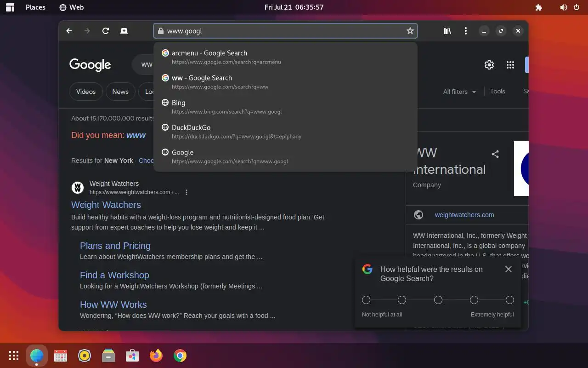Open the yellow speaker dock app

pyautogui.click(x=85, y=356)
